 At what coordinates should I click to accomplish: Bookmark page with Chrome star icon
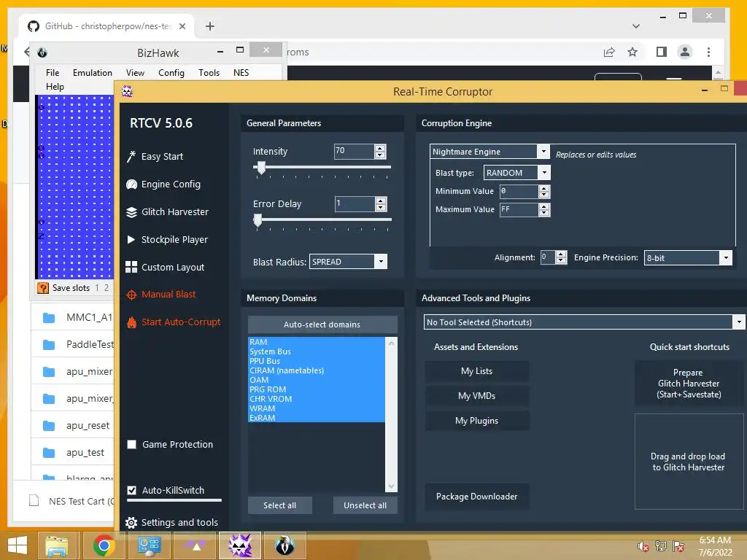632,52
